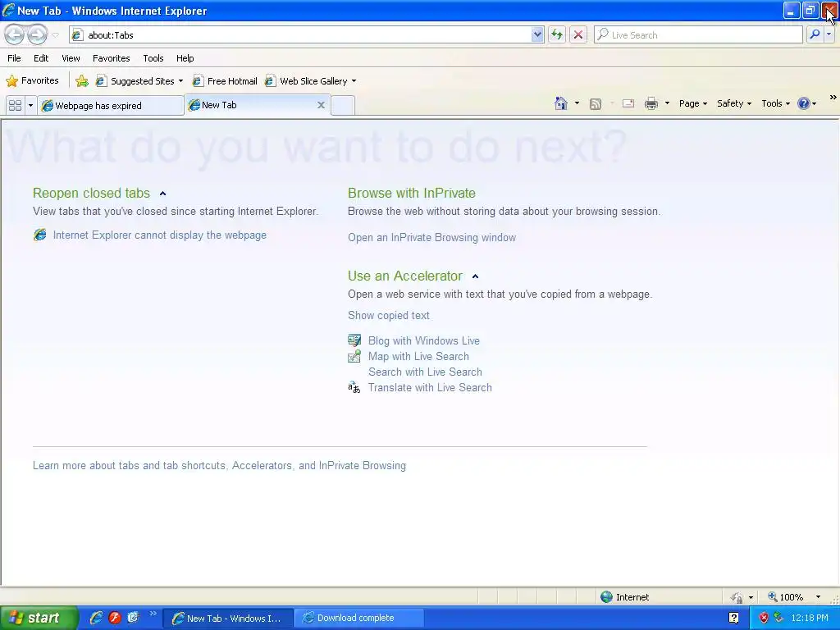840x630 pixels.
Task: Open the zoom level dropdown arrow
Action: click(x=818, y=597)
